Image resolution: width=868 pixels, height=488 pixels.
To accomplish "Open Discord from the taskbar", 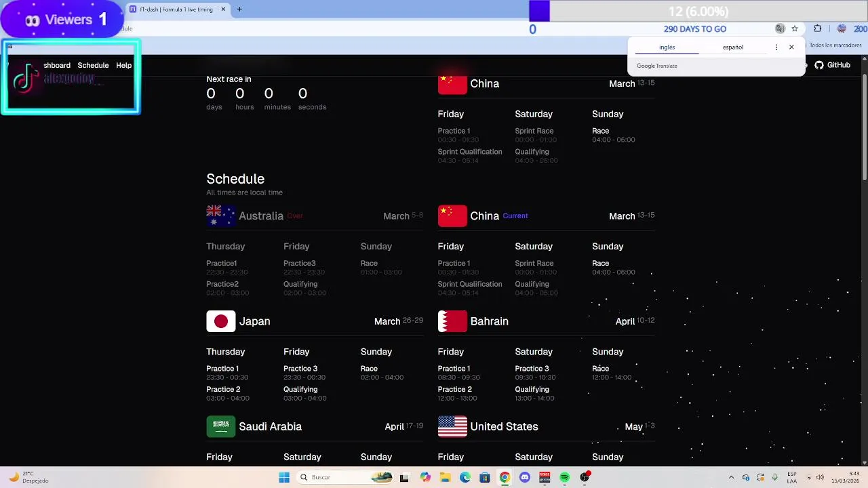I will tap(524, 477).
